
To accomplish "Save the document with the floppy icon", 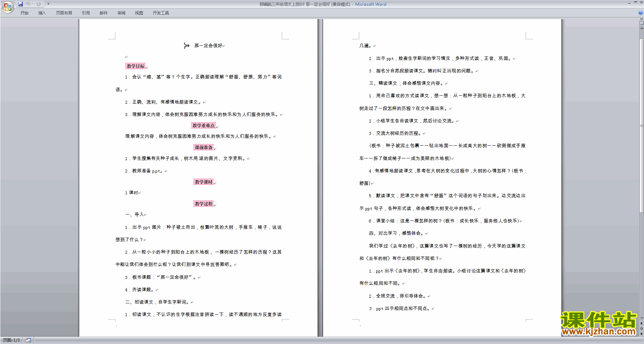I will (20, 4).
